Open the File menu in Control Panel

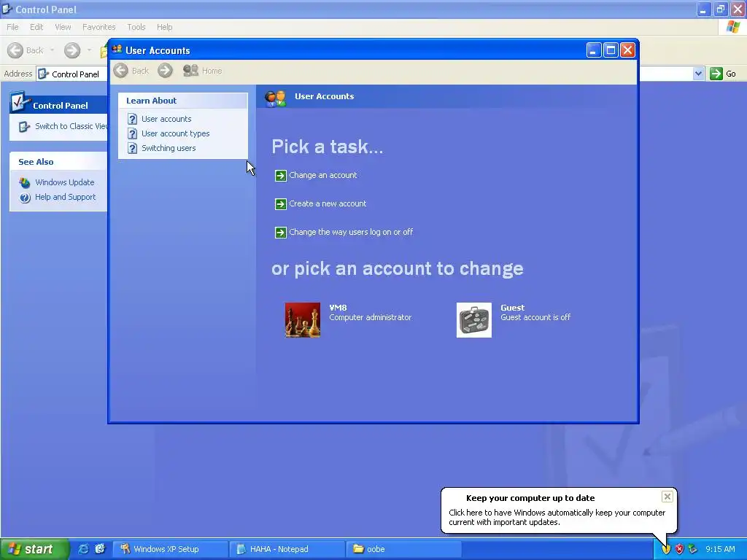pyautogui.click(x=13, y=27)
